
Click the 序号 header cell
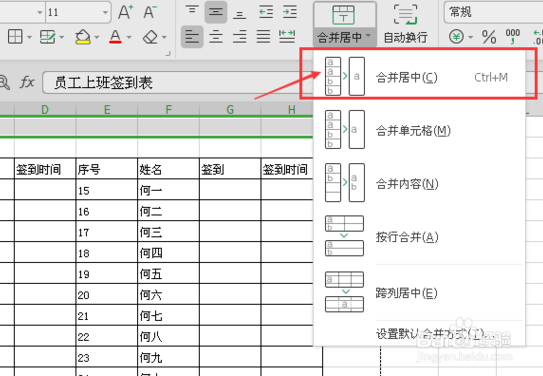tap(107, 169)
